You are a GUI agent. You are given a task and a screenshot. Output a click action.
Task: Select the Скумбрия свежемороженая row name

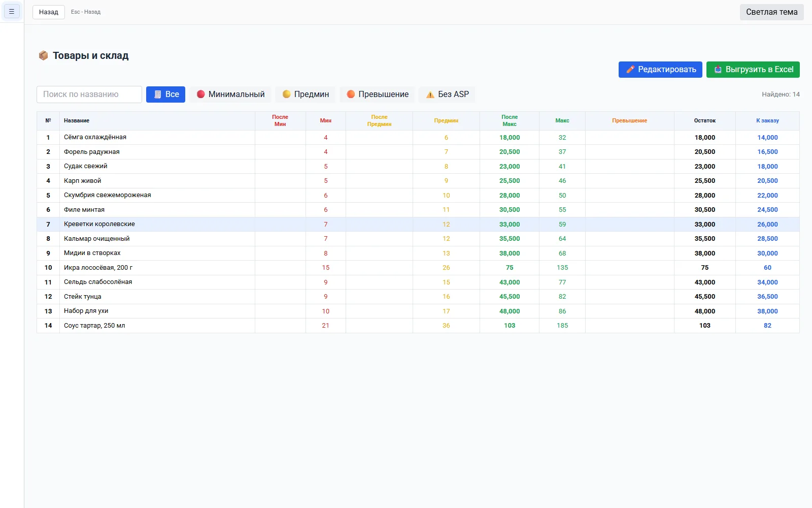click(108, 195)
